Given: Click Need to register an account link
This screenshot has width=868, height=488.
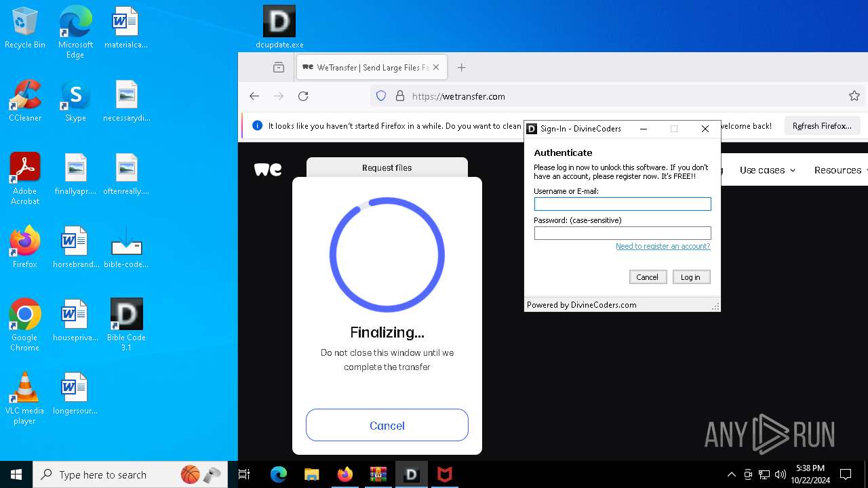Looking at the screenshot, I should [x=663, y=246].
